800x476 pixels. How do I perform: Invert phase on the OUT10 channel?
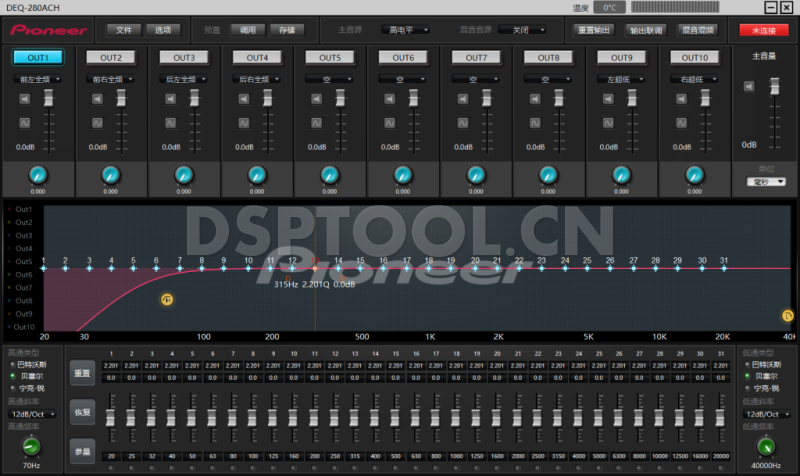681,123
